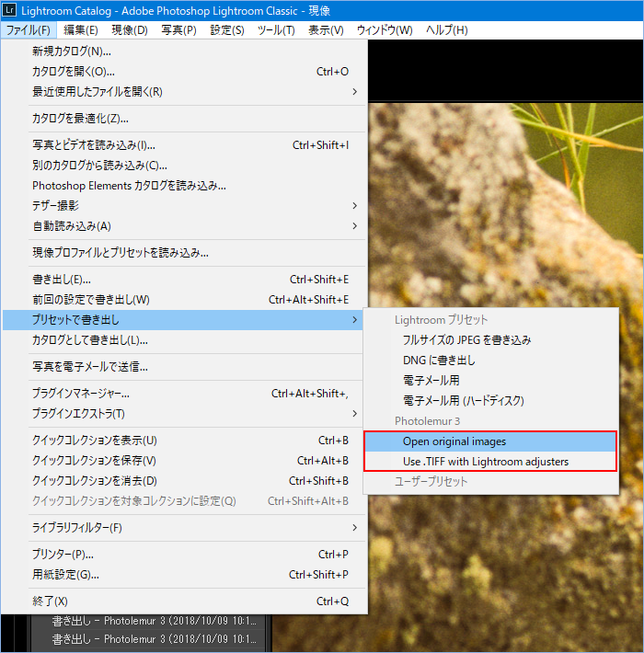Expand テザー撮影 submenu
The image size is (644, 653).
point(184,206)
